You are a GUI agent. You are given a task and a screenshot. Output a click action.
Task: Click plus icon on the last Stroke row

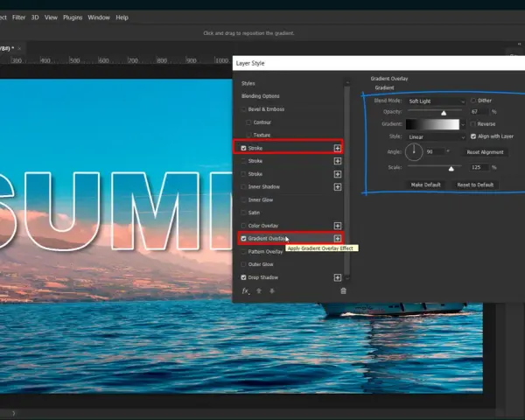point(337,174)
